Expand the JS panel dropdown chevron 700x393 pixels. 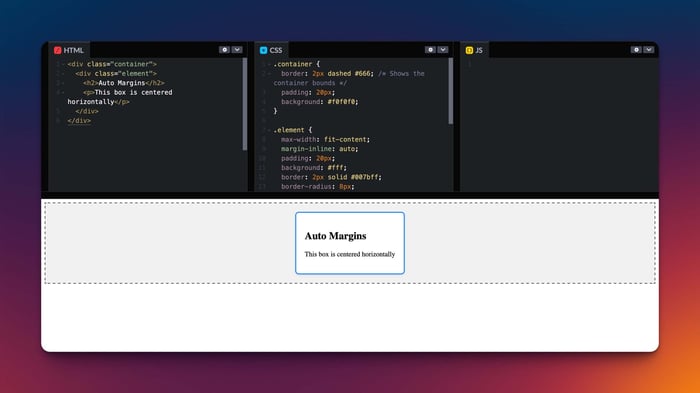point(649,50)
